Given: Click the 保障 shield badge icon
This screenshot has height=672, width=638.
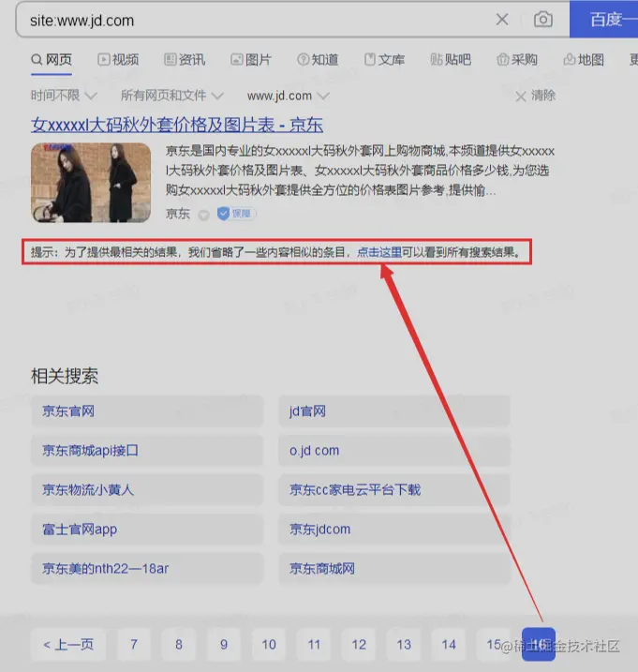Looking at the screenshot, I should [236, 214].
